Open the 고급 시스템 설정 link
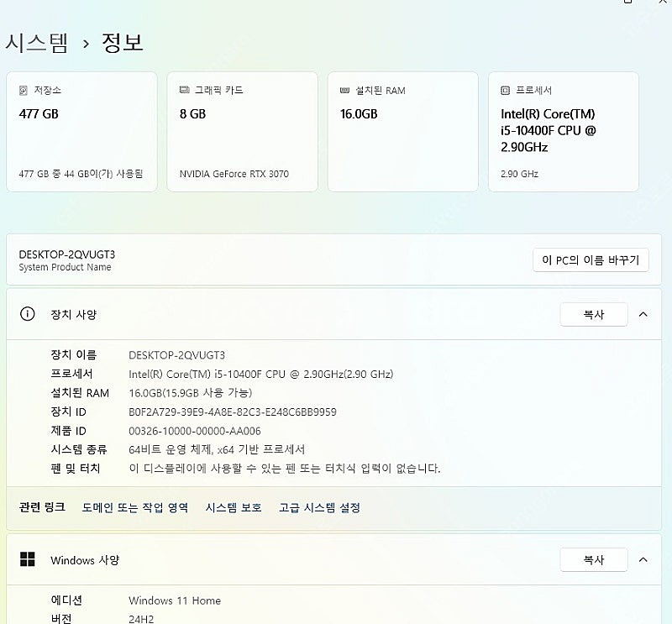Screen dimensions: 672x624 (x=319, y=508)
